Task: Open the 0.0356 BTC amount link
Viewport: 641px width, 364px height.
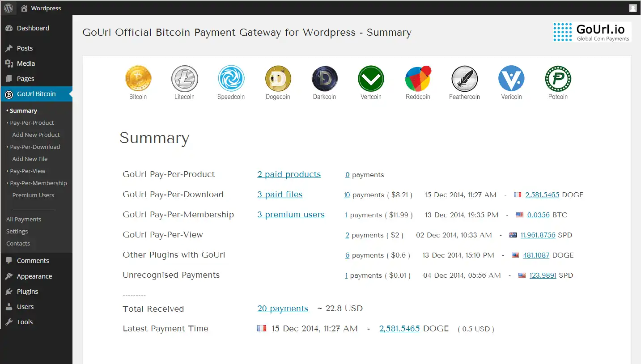Action: [x=539, y=215]
